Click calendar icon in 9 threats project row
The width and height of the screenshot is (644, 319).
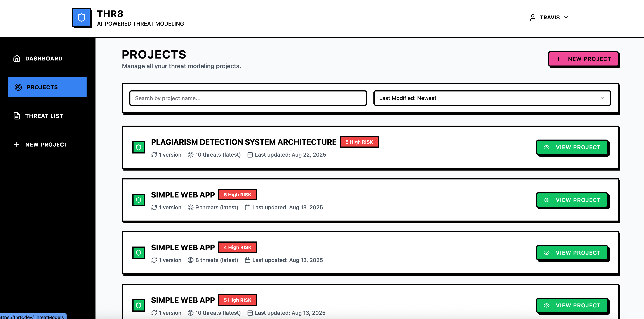click(247, 207)
